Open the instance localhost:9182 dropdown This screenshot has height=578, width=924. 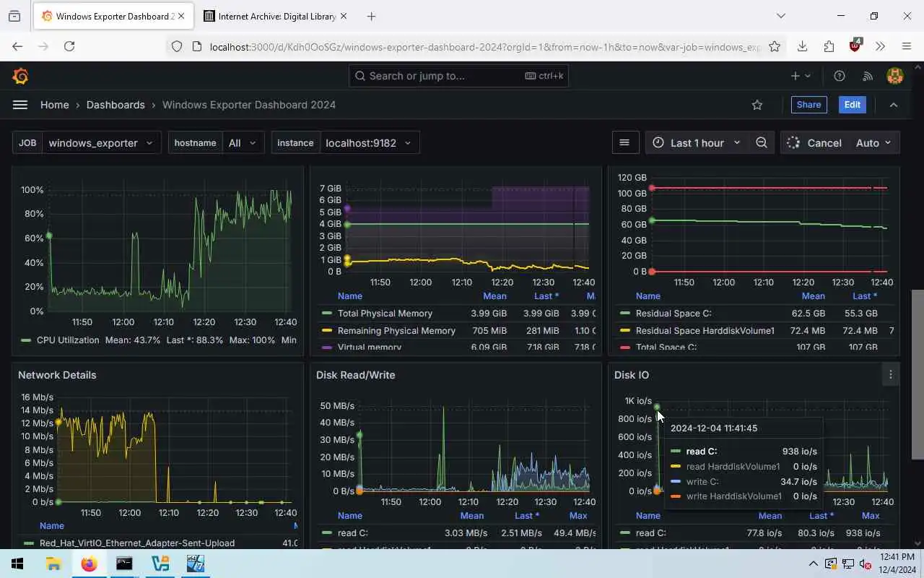(x=369, y=143)
